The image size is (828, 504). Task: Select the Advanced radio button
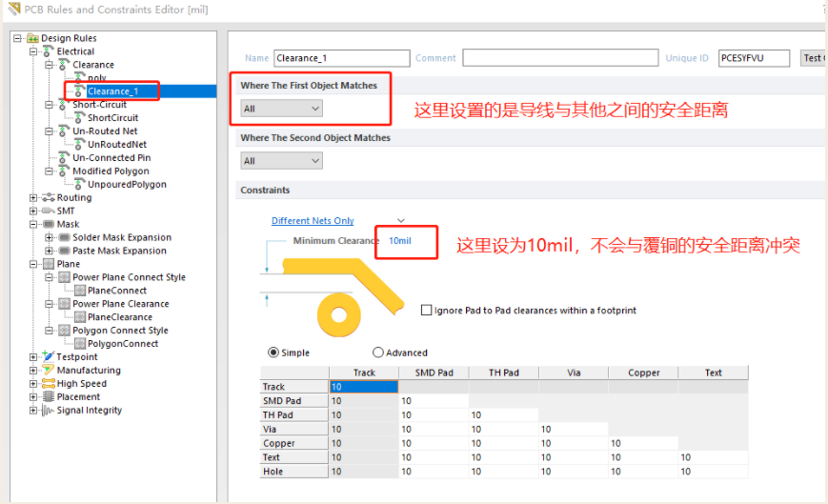point(378,353)
